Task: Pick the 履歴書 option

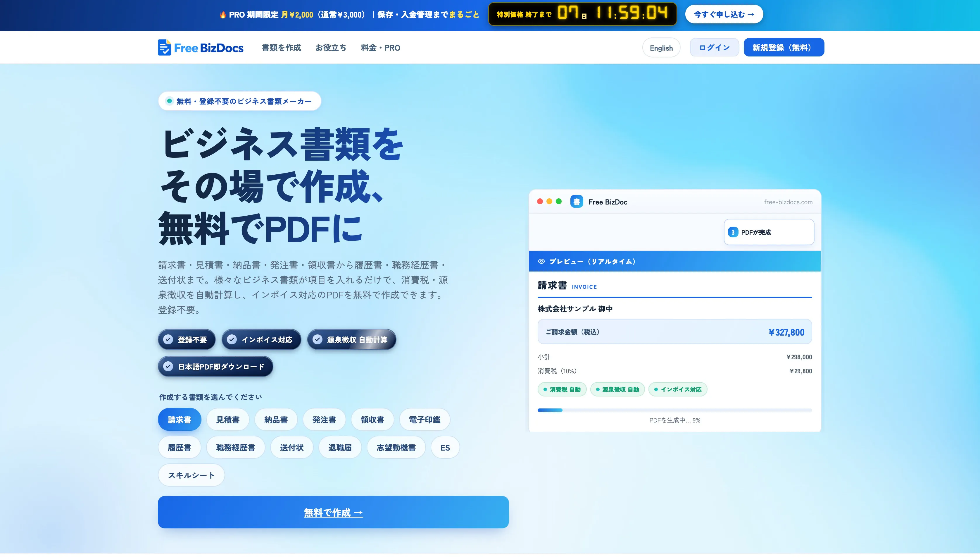Action: coord(180,447)
